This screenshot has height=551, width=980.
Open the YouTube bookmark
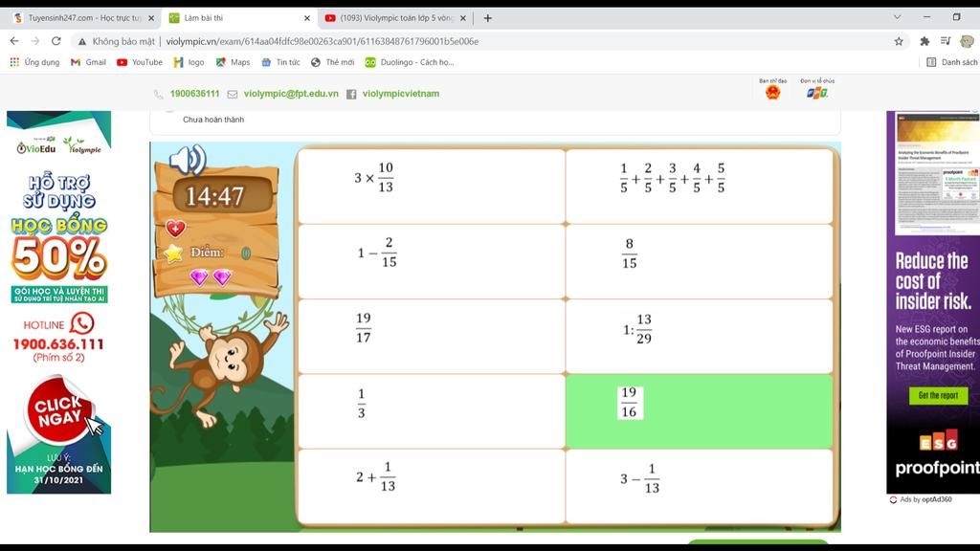140,62
